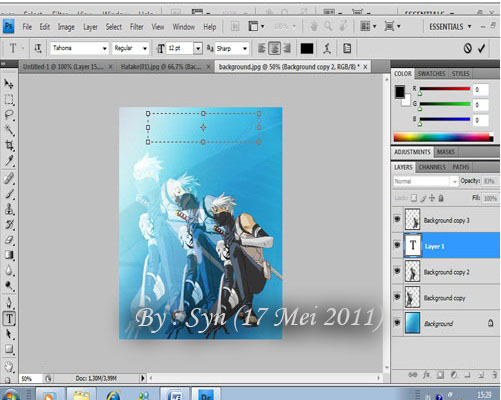Select the Dodge tool
Screen dimensions: 501x400
9,286
